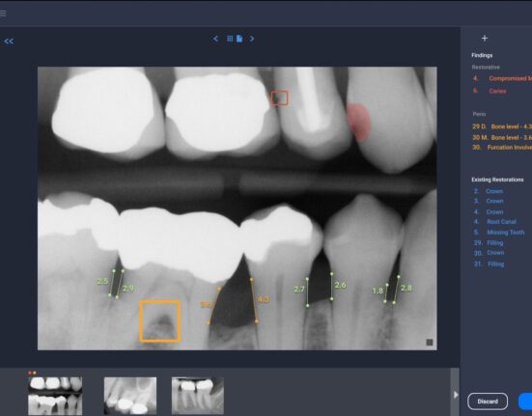532x416 pixels.
Task: Go to previous image with left arrow
Action: pyautogui.click(x=215, y=39)
